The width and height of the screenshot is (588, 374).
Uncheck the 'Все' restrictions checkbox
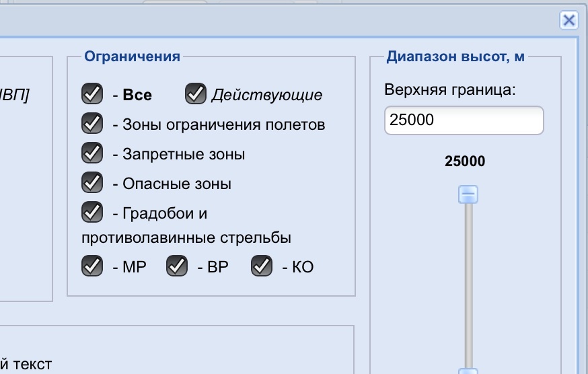pyautogui.click(x=91, y=94)
